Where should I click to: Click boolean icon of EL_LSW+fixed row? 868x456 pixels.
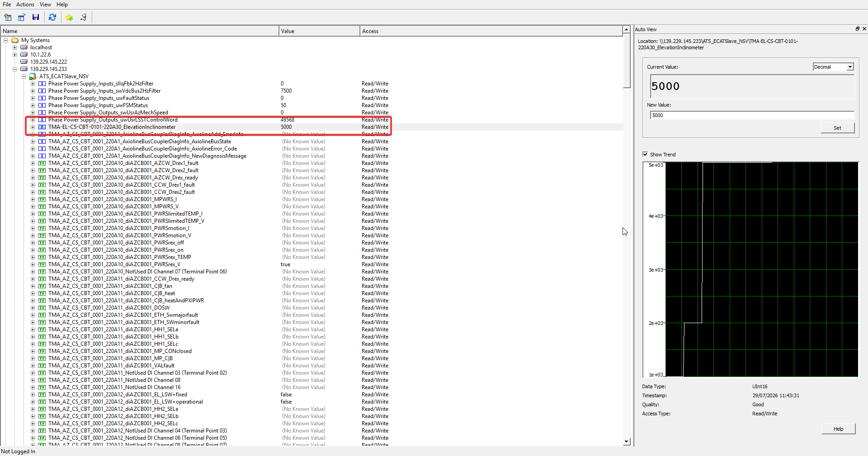42,395
